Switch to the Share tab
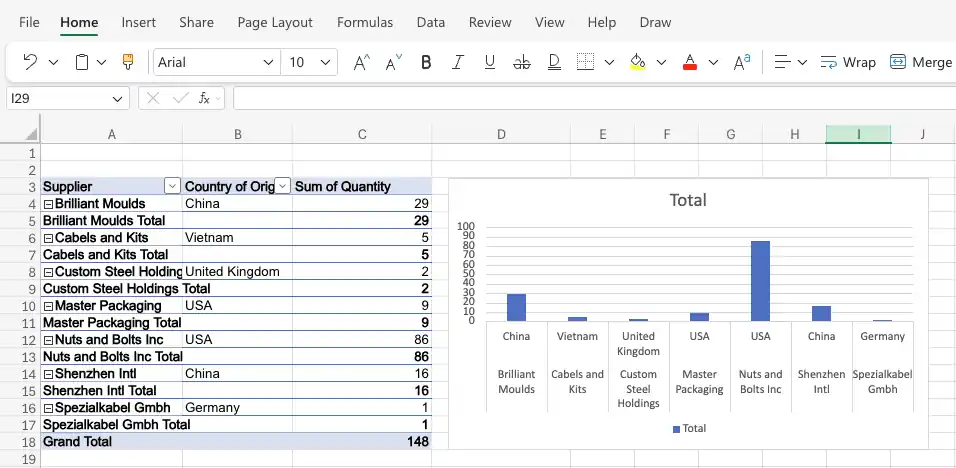 (196, 23)
